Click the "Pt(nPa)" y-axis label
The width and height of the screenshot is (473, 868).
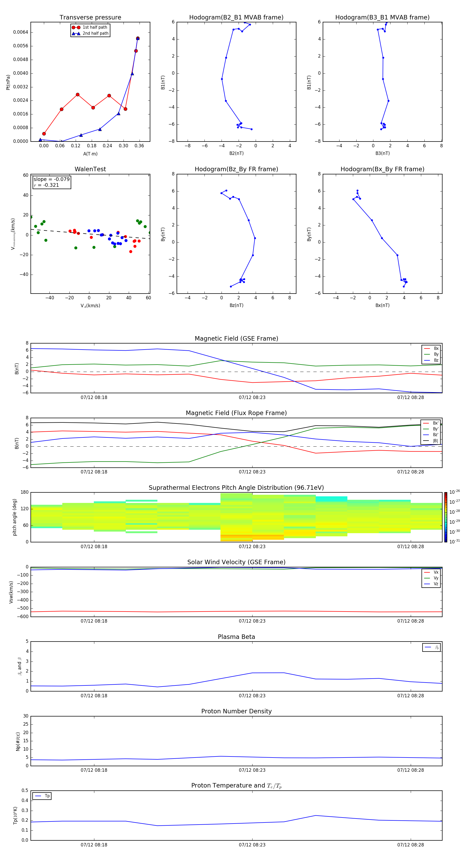[8, 82]
